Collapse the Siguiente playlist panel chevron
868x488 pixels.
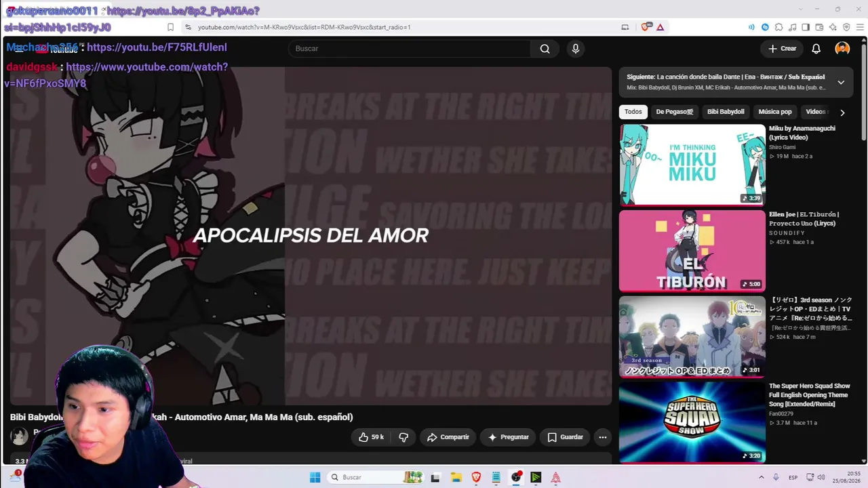click(x=841, y=82)
